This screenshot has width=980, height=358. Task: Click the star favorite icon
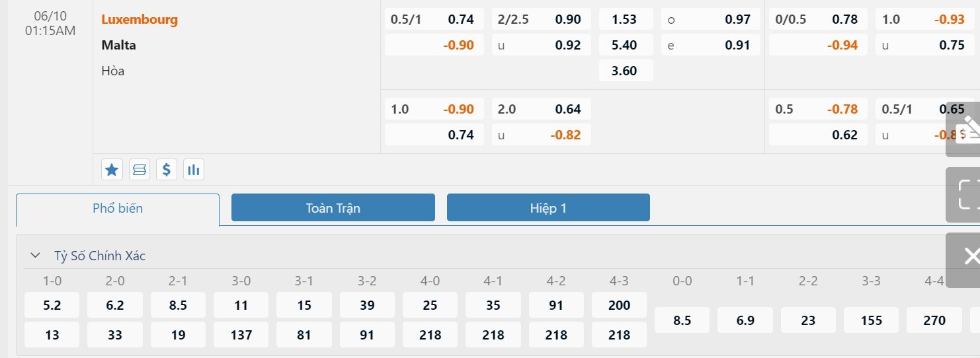tap(112, 170)
